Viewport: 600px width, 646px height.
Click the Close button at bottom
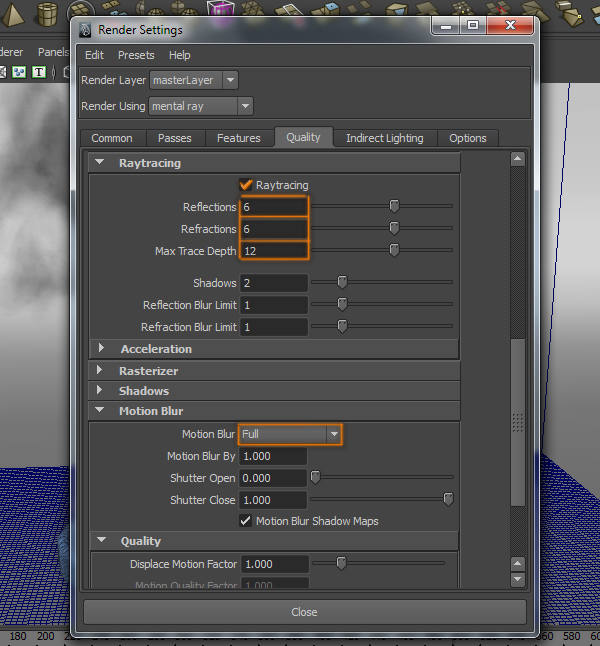(x=304, y=612)
